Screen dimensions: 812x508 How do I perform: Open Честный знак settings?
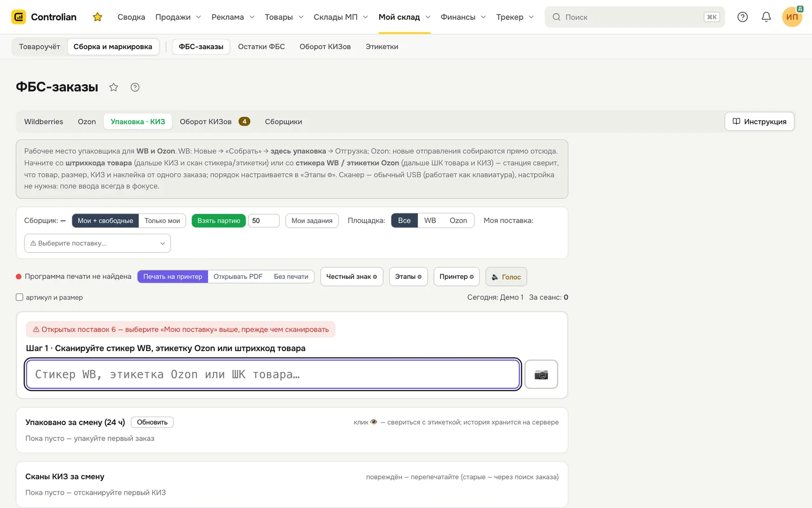[352, 277]
